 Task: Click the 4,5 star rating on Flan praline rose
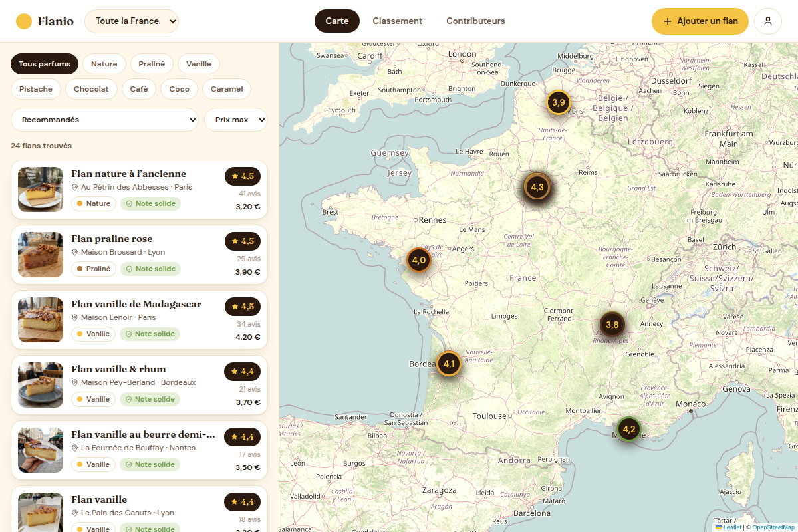pyautogui.click(x=243, y=241)
